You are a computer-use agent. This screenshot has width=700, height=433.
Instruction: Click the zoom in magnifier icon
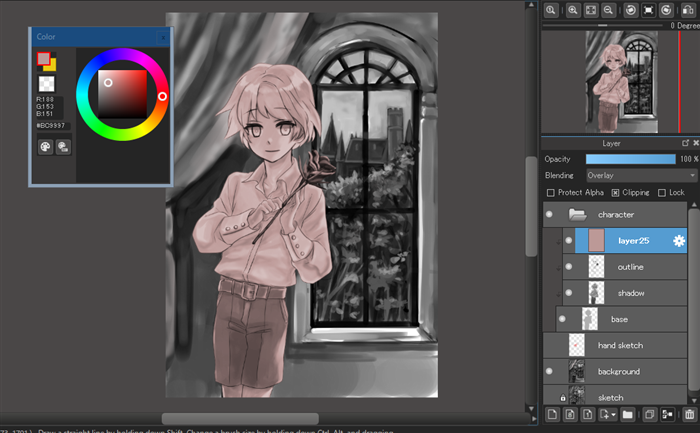click(573, 10)
